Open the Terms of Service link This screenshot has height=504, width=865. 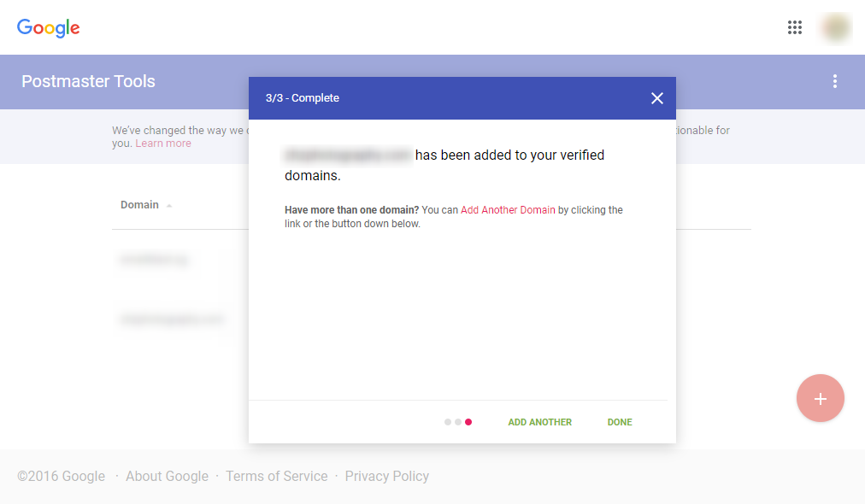(276, 476)
